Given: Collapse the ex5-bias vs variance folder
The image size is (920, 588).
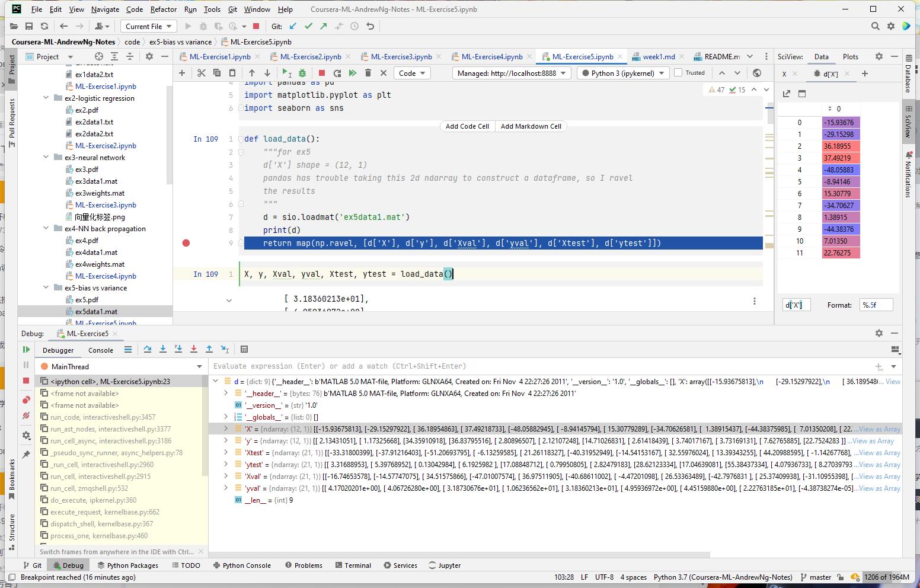Looking at the screenshot, I should pos(46,288).
